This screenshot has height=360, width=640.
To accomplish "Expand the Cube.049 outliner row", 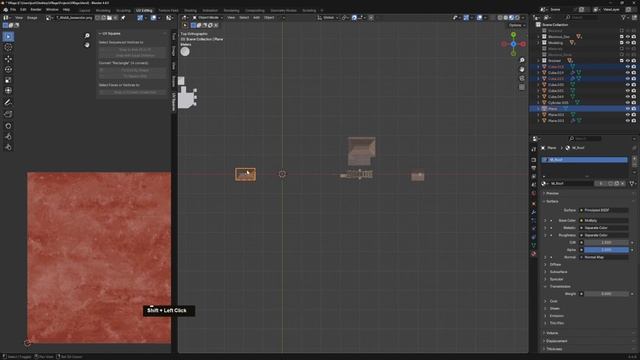I will (538, 97).
